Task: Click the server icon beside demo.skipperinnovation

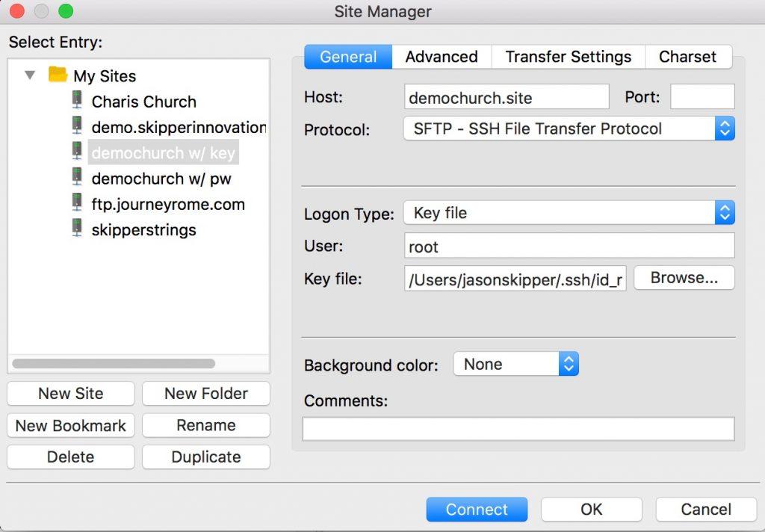Action: click(x=77, y=126)
